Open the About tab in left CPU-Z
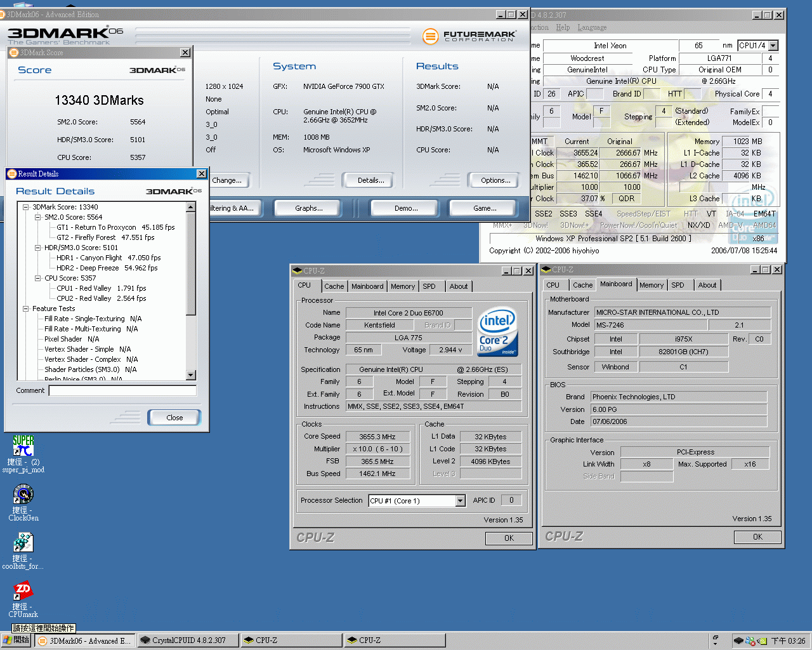Screen dimensions: 812x650 [x=459, y=287]
